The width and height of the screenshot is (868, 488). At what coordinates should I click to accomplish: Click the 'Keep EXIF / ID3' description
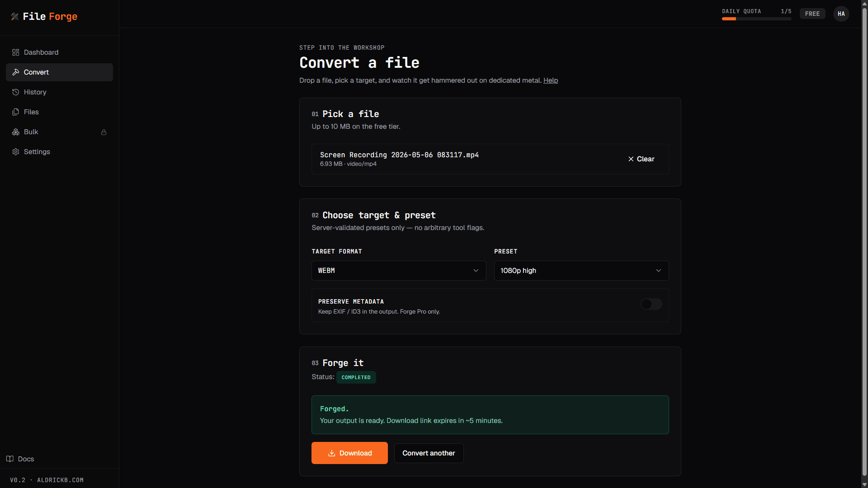coord(379,312)
